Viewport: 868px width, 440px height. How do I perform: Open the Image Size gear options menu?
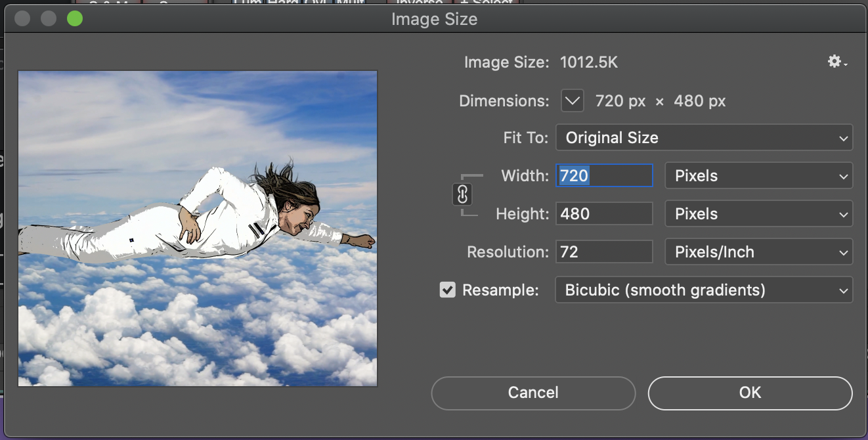[x=835, y=61]
